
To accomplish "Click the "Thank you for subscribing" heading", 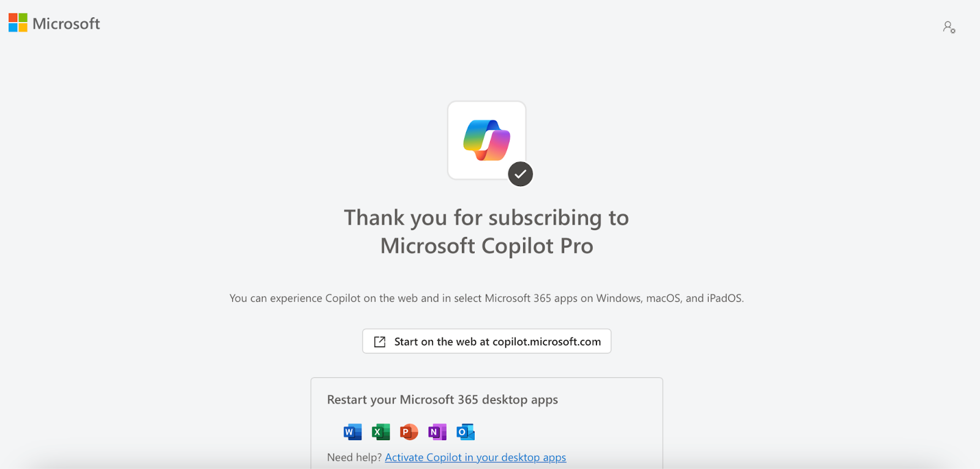I will (487, 231).
